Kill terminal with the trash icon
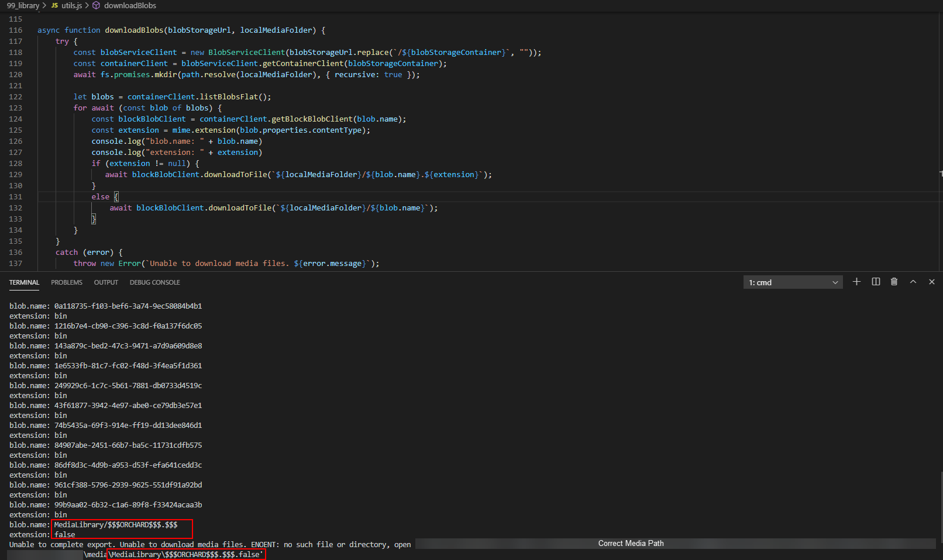The image size is (943, 560). click(x=894, y=282)
